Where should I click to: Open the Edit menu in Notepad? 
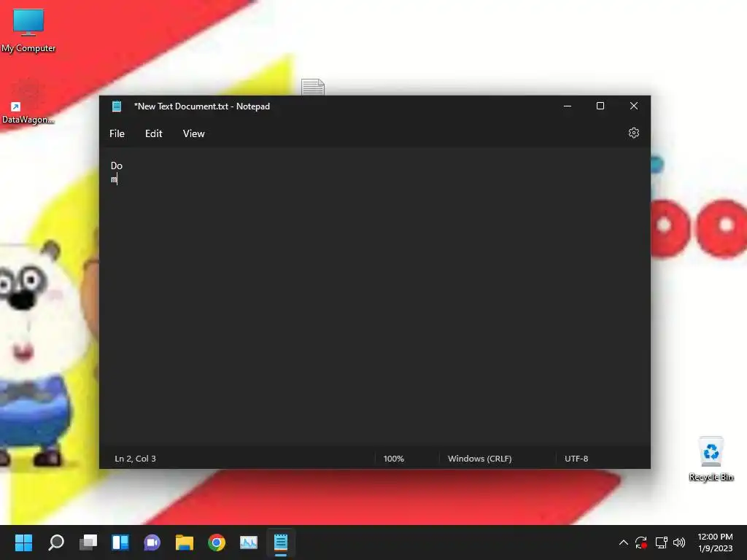click(153, 134)
